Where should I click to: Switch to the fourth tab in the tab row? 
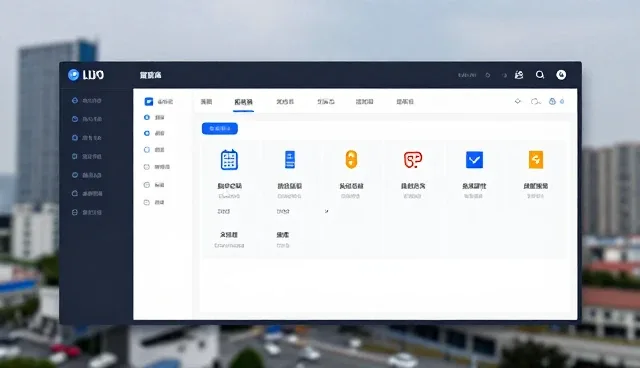coord(326,102)
